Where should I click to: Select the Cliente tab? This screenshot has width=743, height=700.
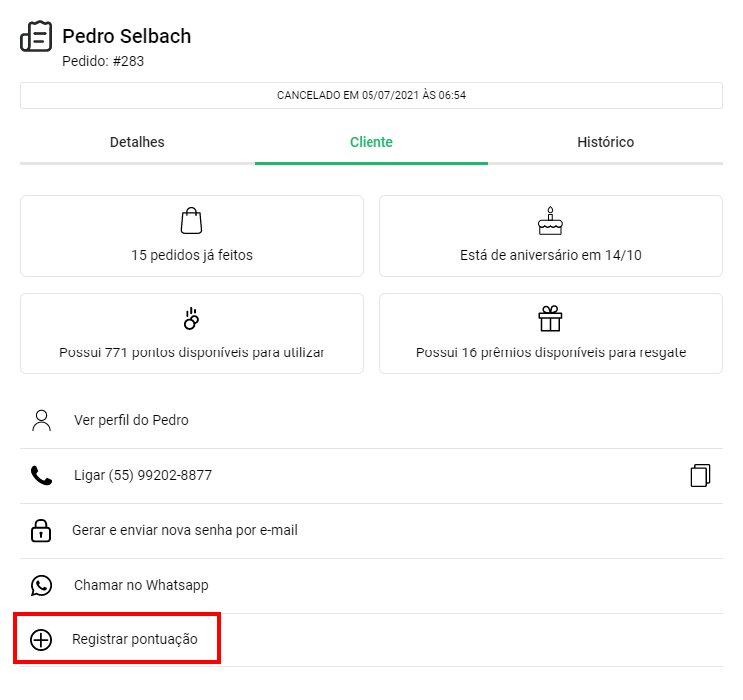[x=371, y=142]
